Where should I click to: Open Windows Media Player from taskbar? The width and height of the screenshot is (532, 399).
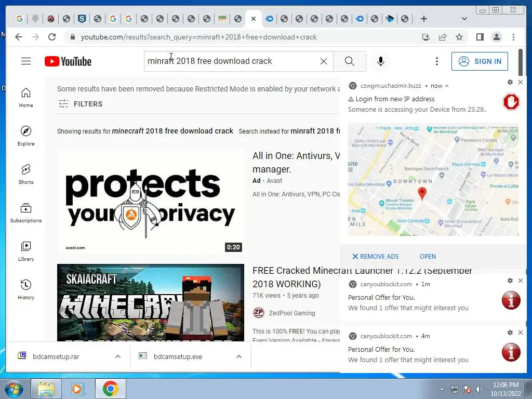tap(78, 389)
